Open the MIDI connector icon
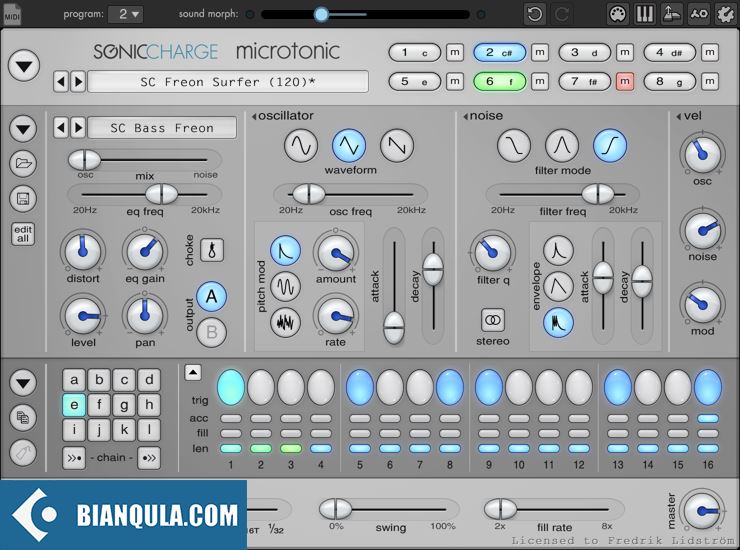 [618, 14]
